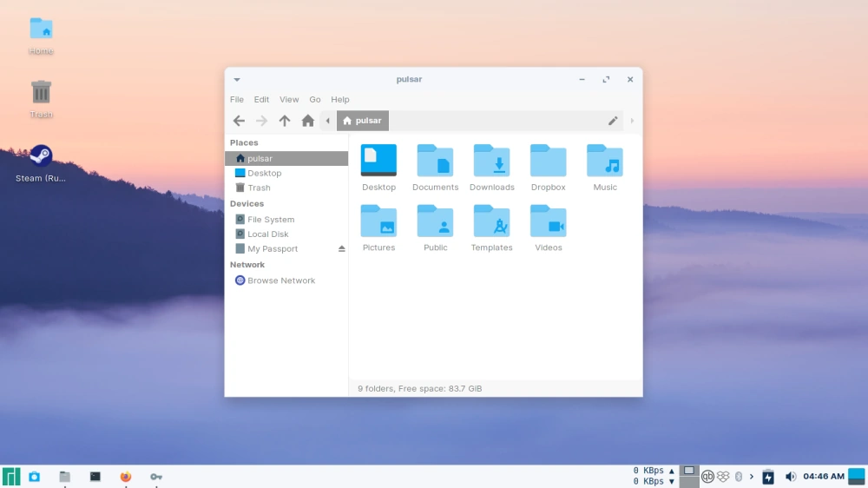The width and height of the screenshot is (868, 488).
Task: Select Browse Network in the sidebar
Action: (286, 280)
